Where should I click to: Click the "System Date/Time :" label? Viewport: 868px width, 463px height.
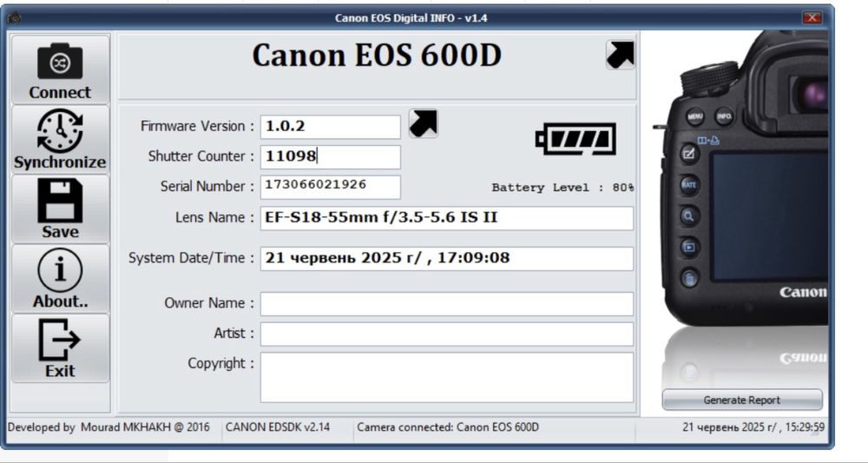point(191,258)
